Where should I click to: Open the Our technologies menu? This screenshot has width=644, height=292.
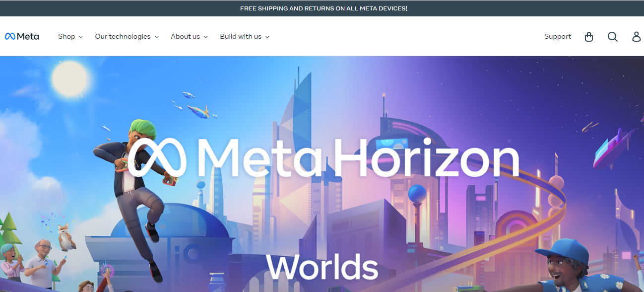click(127, 36)
